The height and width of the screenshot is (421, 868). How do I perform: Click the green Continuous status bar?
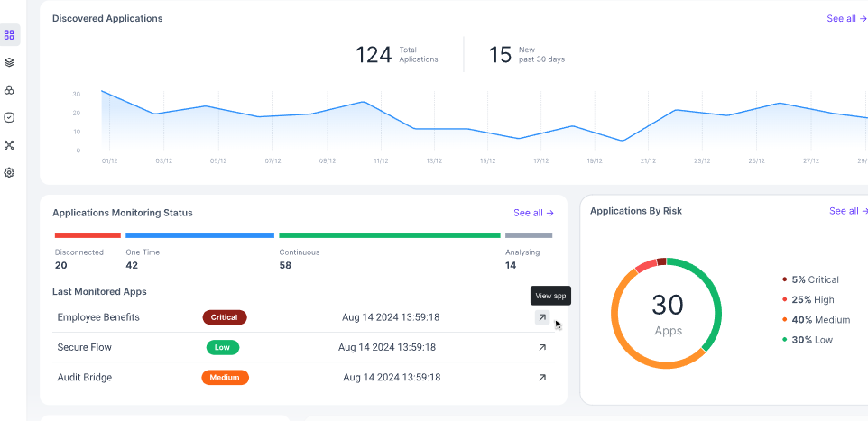[390, 235]
